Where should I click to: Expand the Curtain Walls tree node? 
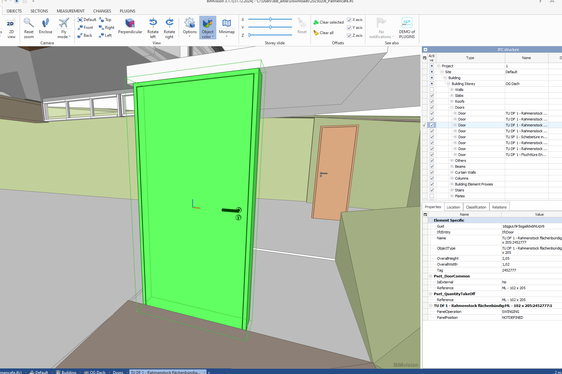pos(452,172)
